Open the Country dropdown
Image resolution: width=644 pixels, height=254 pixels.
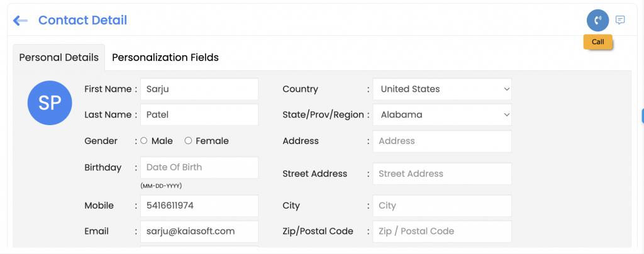click(442, 89)
